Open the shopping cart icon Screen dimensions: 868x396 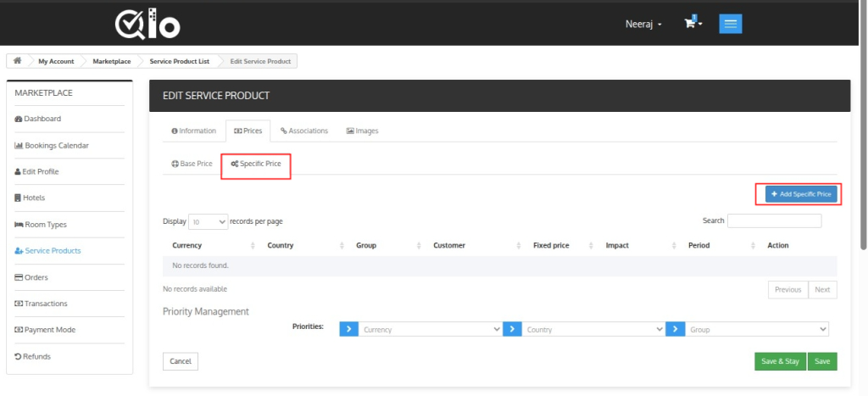(693, 23)
